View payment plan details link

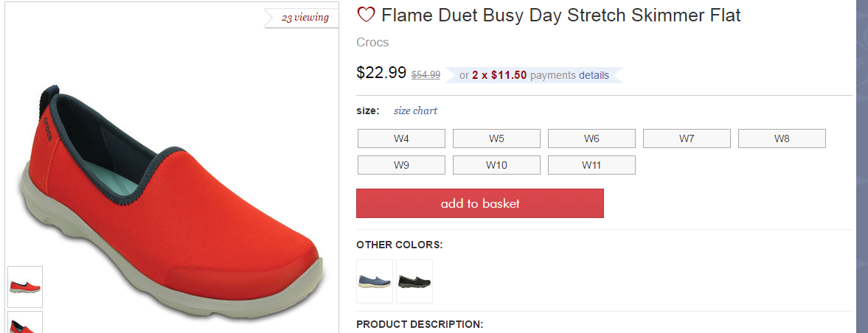click(x=594, y=75)
